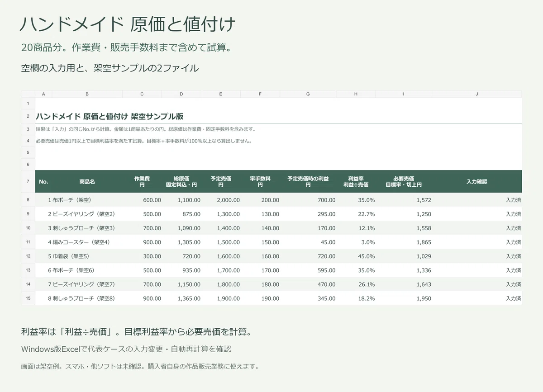This screenshot has width=543, height=392.
Task: Select column I header
Action: (404, 94)
